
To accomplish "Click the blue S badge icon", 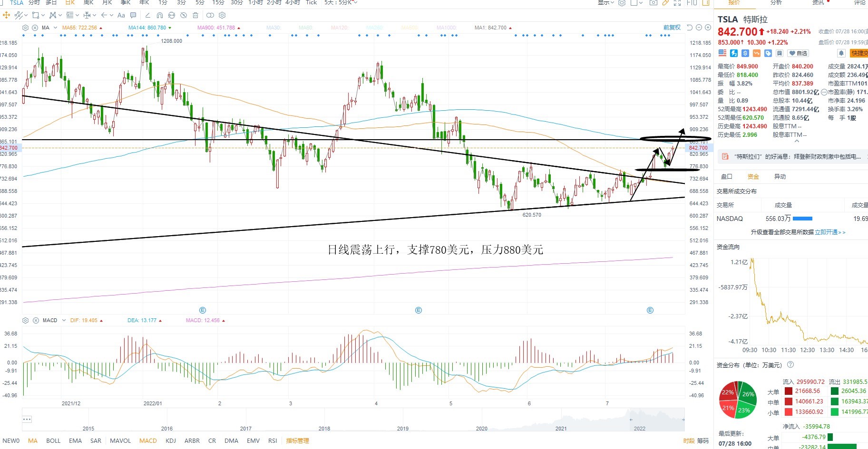I will pos(745,53).
